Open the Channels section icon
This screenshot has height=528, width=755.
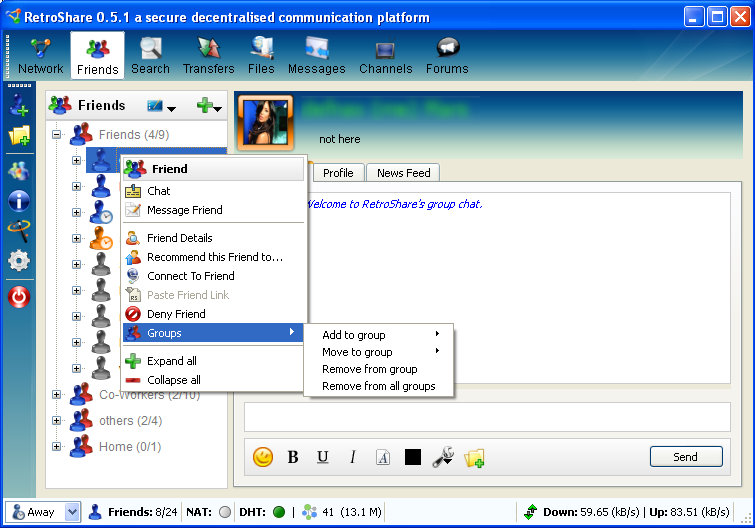(x=385, y=56)
